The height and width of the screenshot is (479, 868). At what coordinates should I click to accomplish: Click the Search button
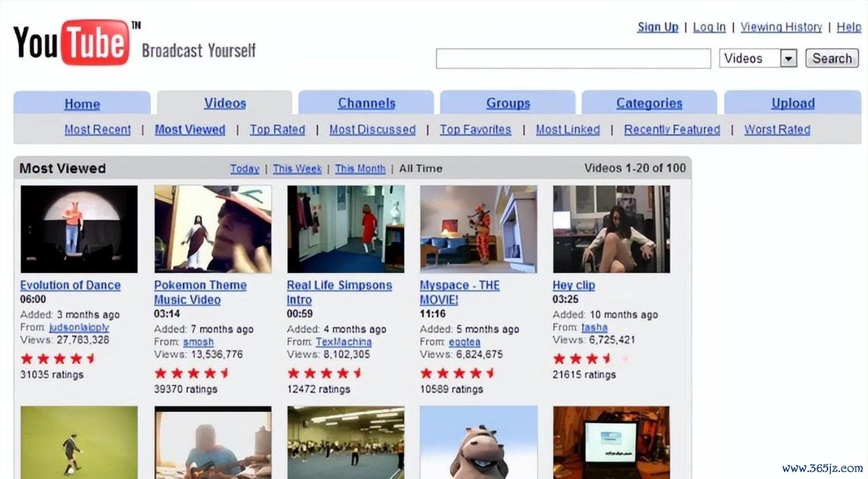pyautogui.click(x=832, y=58)
